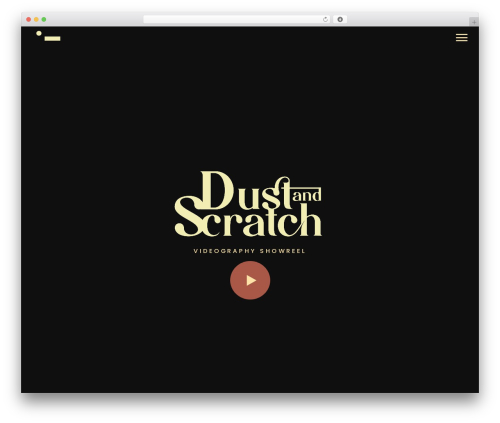This screenshot has height=423, width=500.
Task: Click the browser address bar
Action: [x=237, y=20]
